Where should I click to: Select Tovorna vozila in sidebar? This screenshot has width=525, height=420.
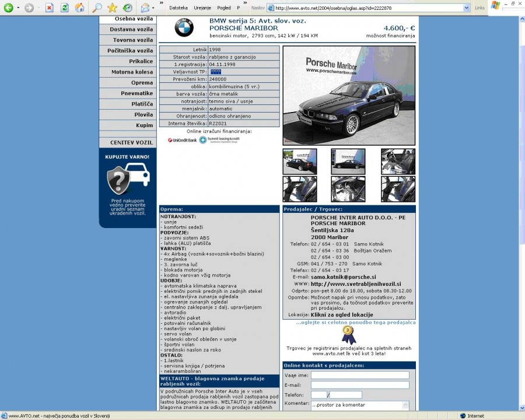[x=128, y=40]
